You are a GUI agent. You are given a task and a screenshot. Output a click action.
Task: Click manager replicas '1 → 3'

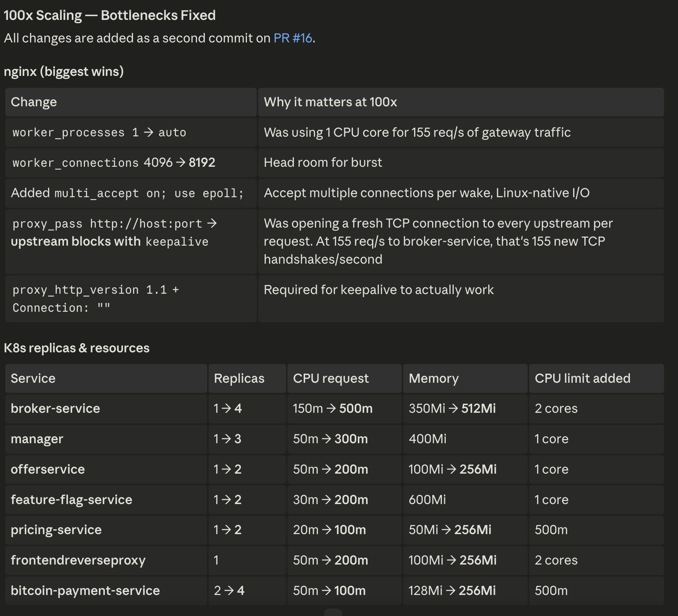[247, 439]
